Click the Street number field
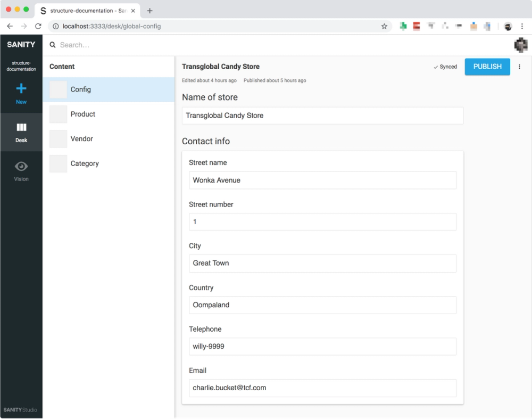 click(x=322, y=221)
